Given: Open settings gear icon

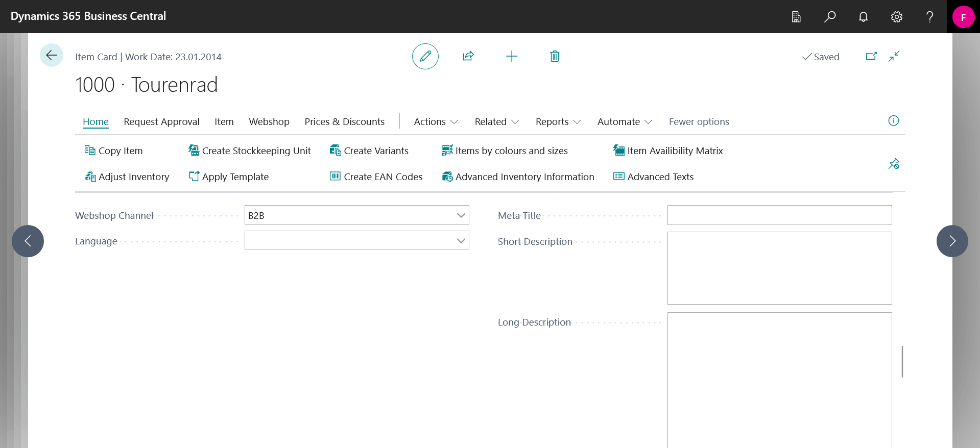Looking at the screenshot, I should click(x=897, y=17).
